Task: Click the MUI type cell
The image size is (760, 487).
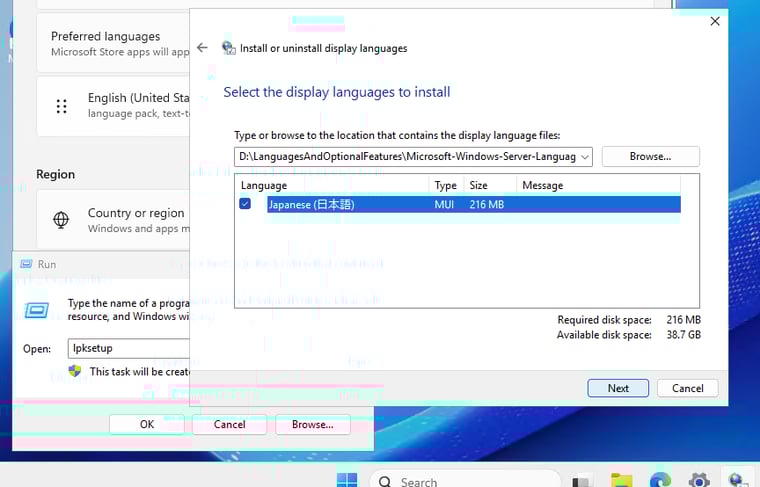Action: point(444,204)
